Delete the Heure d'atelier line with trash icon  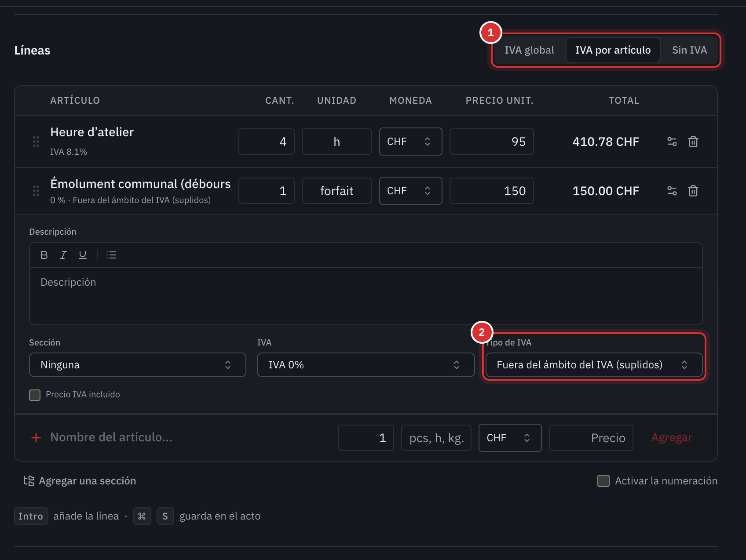click(x=693, y=142)
